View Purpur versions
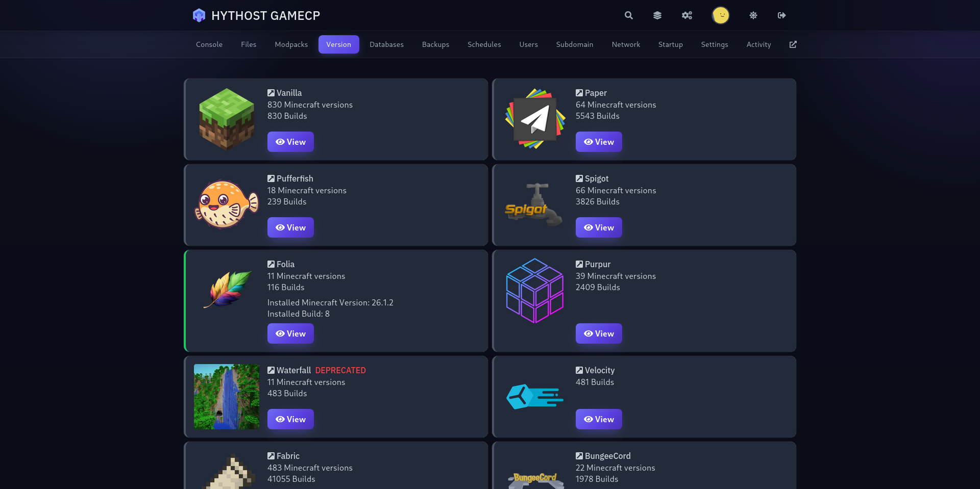 click(599, 333)
